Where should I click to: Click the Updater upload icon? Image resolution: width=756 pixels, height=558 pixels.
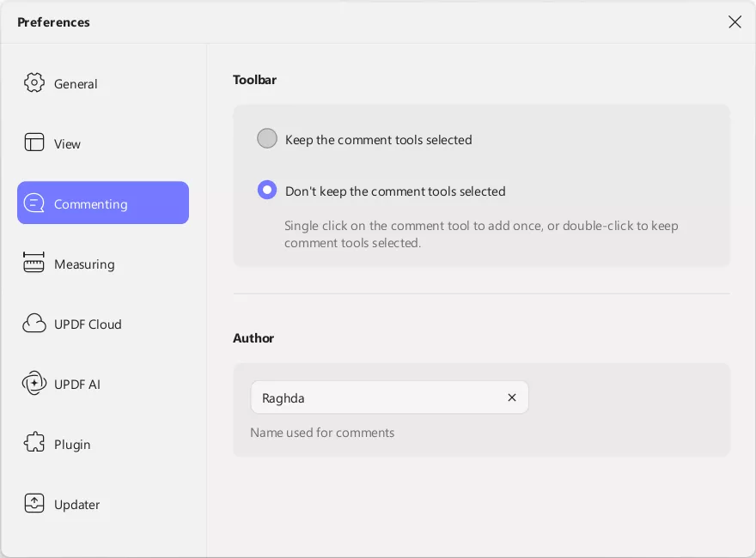[34, 504]
